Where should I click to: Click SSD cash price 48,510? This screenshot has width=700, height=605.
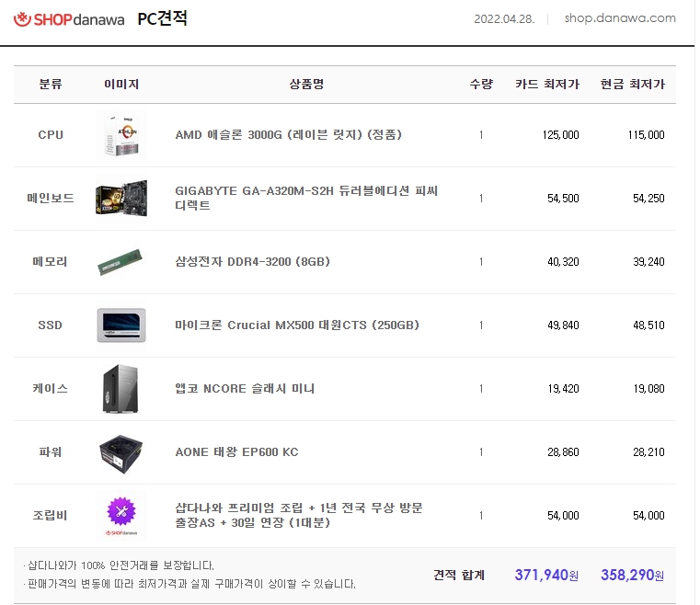click(x=648, y=325)
